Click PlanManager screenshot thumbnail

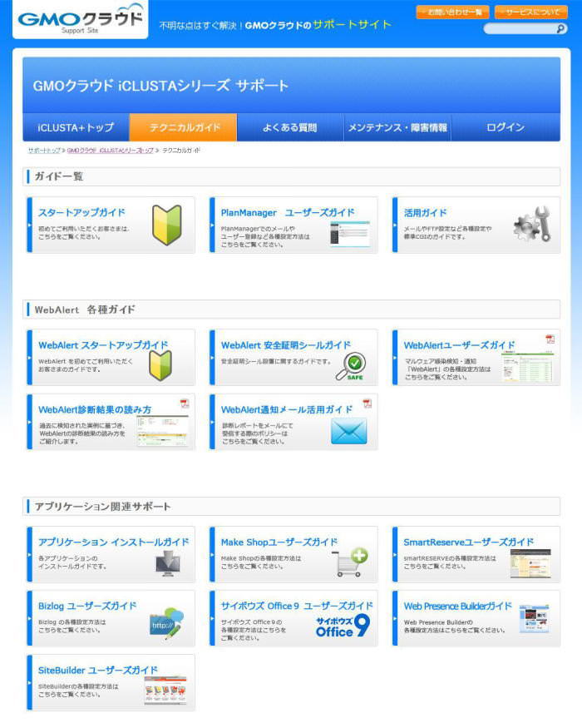[x=350, y=234]
